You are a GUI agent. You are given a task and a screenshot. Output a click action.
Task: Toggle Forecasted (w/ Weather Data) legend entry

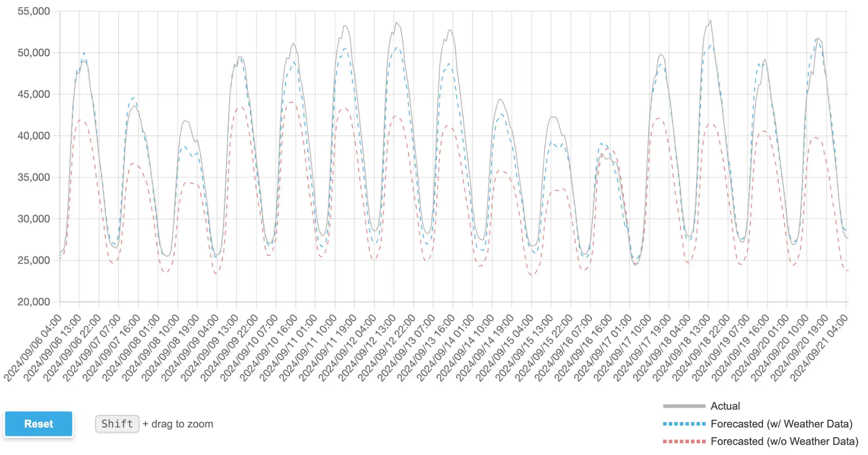tap(781, 424)
